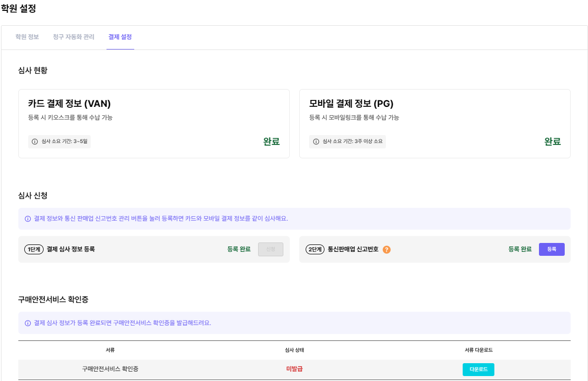Click info icon in 심사 신청 notice banner
This screenshot has width=588, height=381.
pyautogui.click(x=28, y=218)
